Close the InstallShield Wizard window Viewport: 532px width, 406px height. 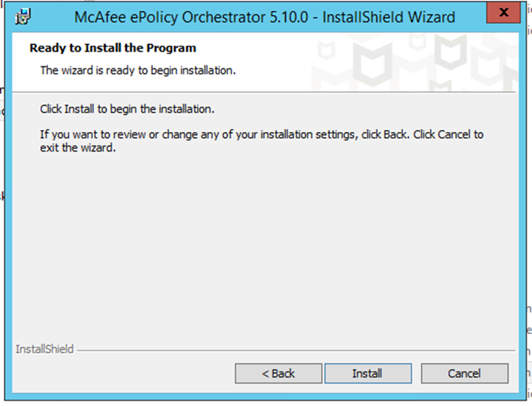pyautogui.click(x=503, y=13)
